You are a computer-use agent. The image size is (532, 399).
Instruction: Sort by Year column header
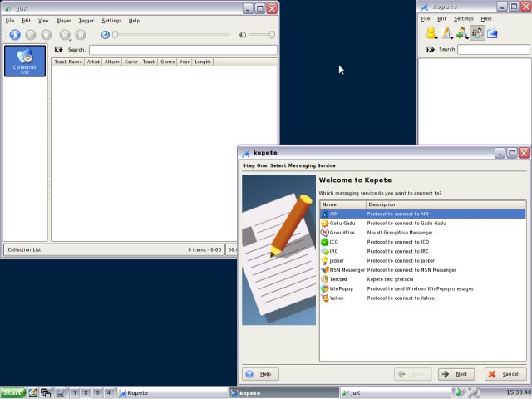point(185,62)
